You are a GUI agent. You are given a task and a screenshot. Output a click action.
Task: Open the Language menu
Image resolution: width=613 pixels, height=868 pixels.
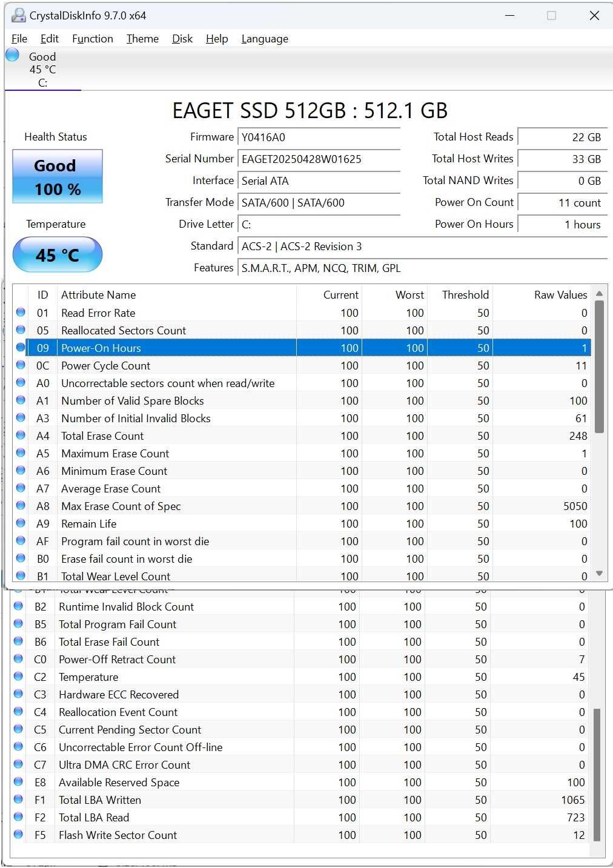coord(265,39)
